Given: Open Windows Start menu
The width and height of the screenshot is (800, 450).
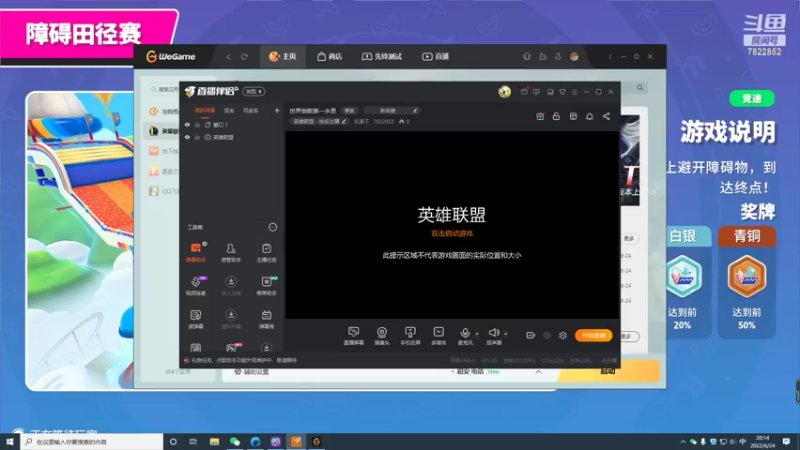Looking at the screenshot, I should [10, 441].
